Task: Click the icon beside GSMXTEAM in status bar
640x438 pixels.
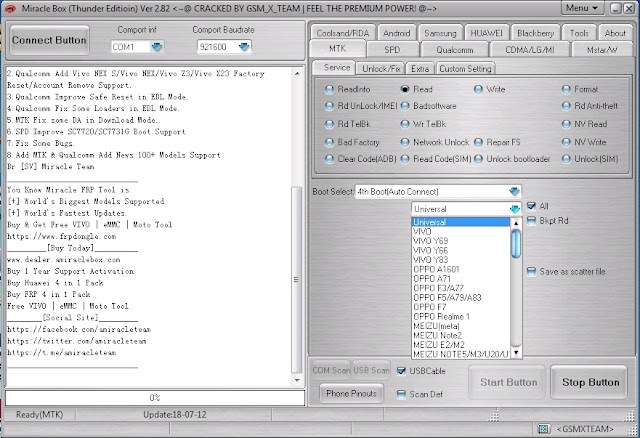Action: pos(544,429)
